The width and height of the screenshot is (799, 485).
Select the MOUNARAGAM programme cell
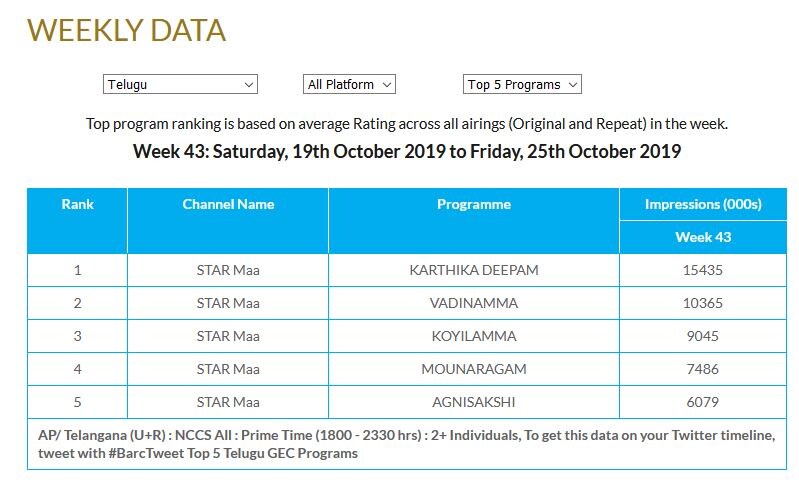click(474, 369)
